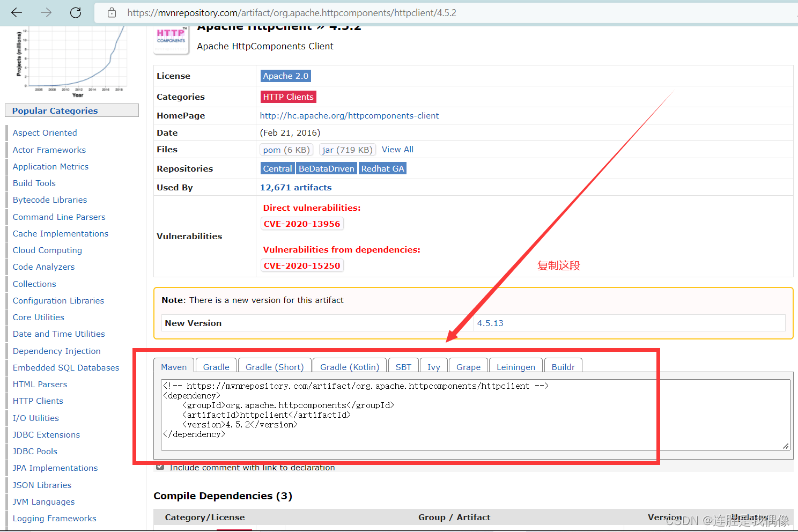Switch to the SBT tab

click(x=403, y=367)
